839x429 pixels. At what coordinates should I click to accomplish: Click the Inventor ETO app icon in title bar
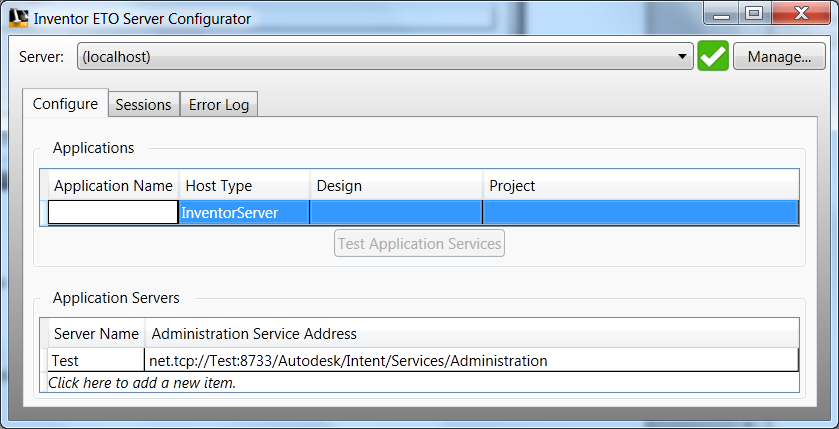[x=17, y=17]
